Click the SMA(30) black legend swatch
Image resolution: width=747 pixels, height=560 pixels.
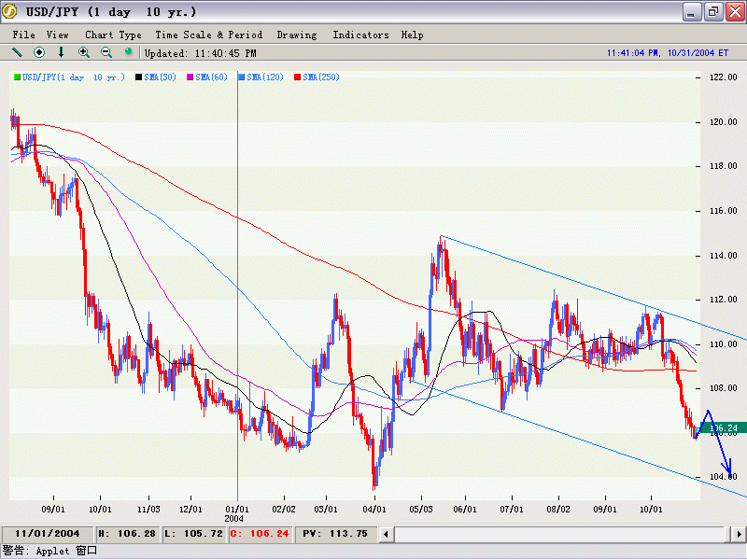point(139,77)
